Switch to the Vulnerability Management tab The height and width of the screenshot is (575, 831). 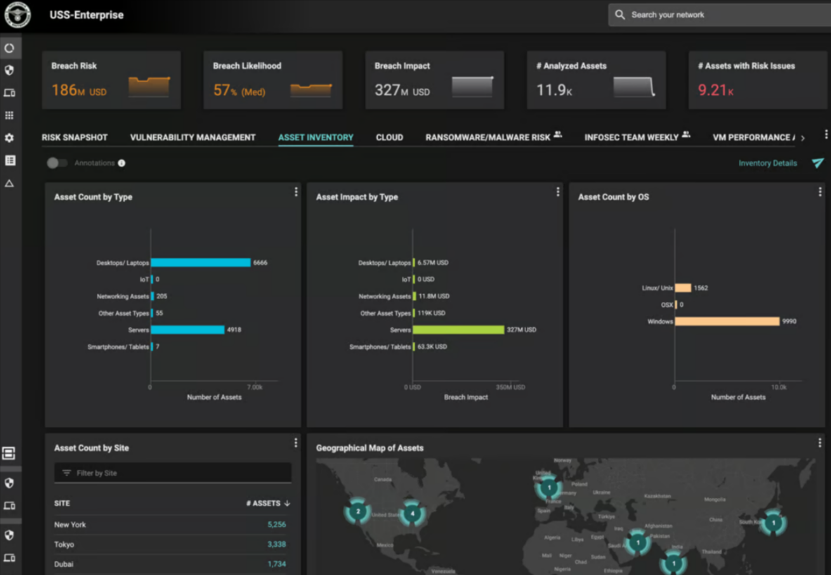(193, 137)
